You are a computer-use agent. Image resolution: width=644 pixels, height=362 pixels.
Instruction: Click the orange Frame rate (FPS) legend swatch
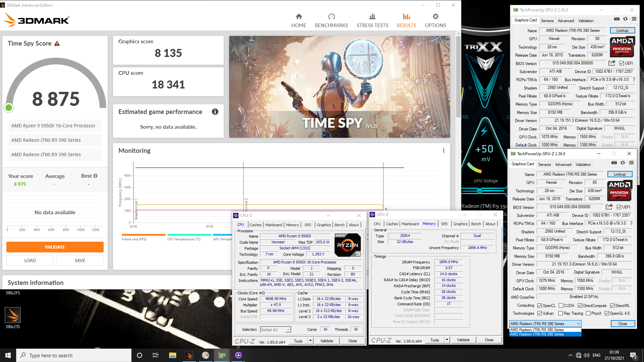(144, 235)
